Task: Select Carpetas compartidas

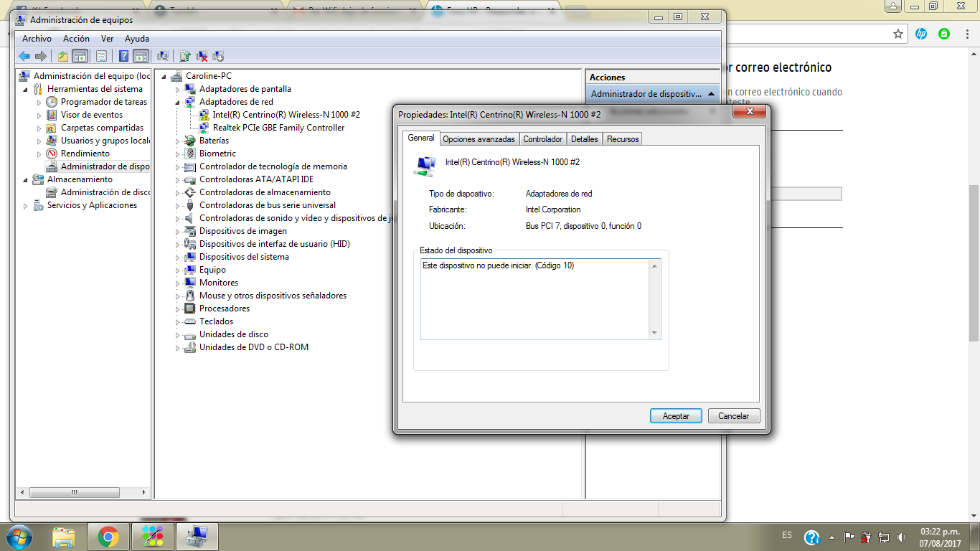Action: [x=102, y=128]
